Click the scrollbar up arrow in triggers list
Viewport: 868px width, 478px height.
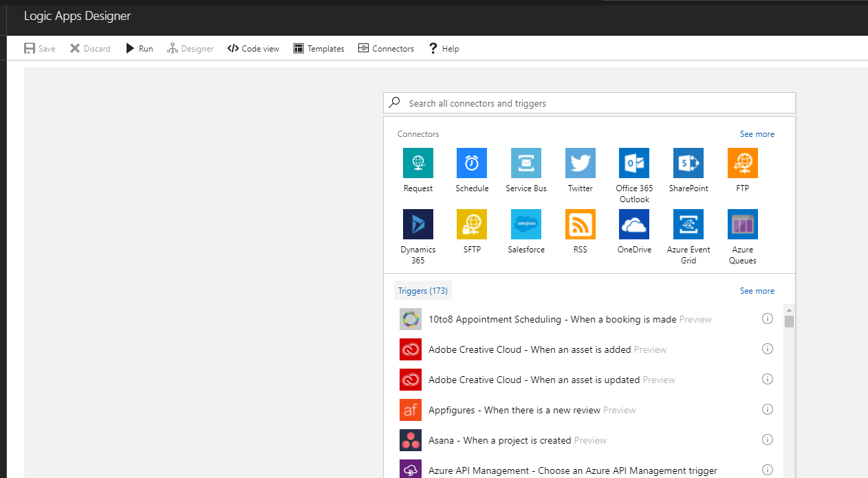[x=790, y=309]
